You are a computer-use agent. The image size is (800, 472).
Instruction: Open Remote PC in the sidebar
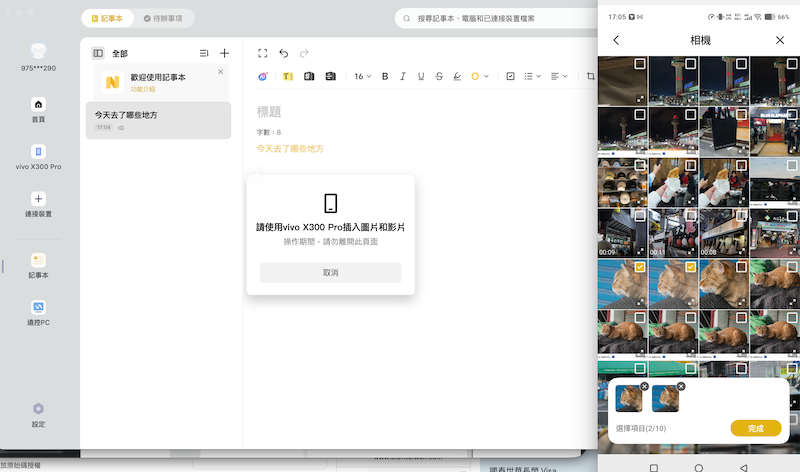coord(38,311)
